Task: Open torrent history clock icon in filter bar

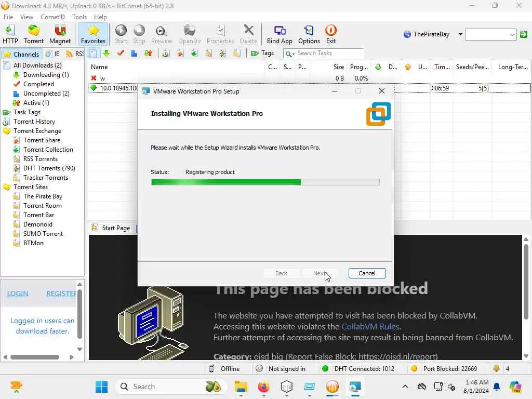Action: [x=166, y=54]
